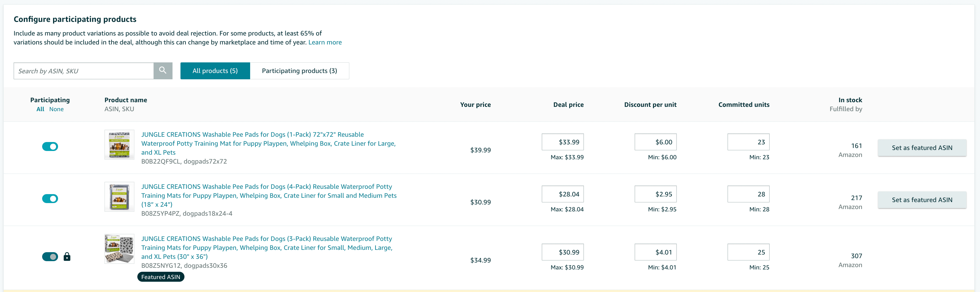Open the 4-Pack 18" x 24" product title link
Viewport: 980px width, 292px height.
pyautogui.click(x=269, y=196)
